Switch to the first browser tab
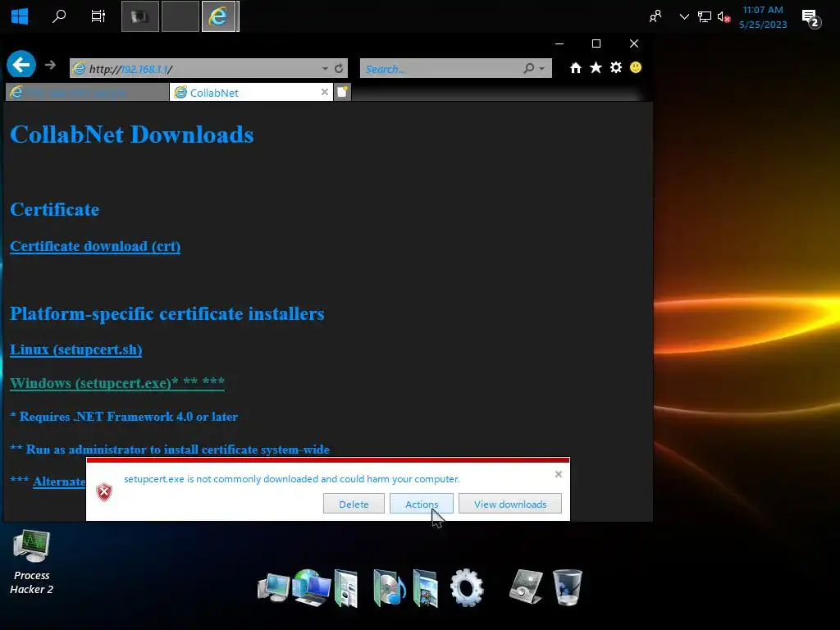This screenshot has height=630, width=840. [x=87, y=93]
